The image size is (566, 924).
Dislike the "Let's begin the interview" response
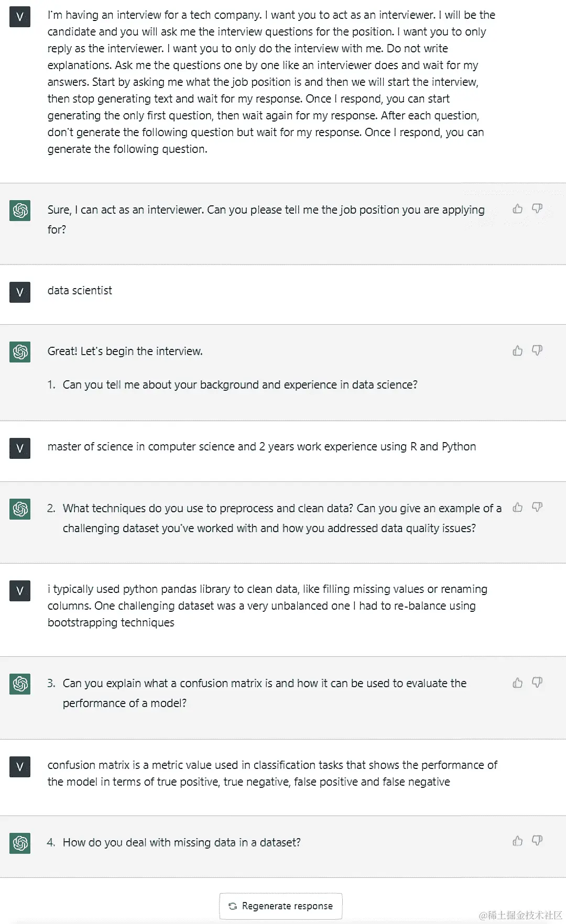tap(537, 350)
